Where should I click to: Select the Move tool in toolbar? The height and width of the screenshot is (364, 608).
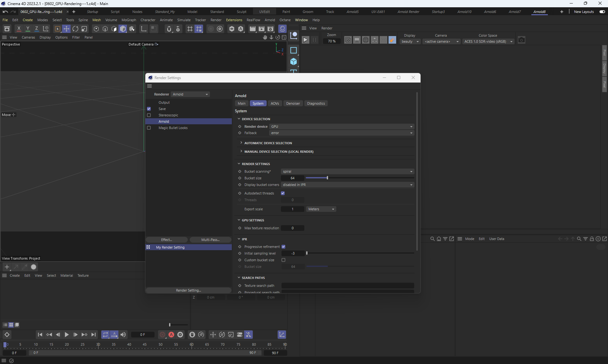tap(66, 29)
